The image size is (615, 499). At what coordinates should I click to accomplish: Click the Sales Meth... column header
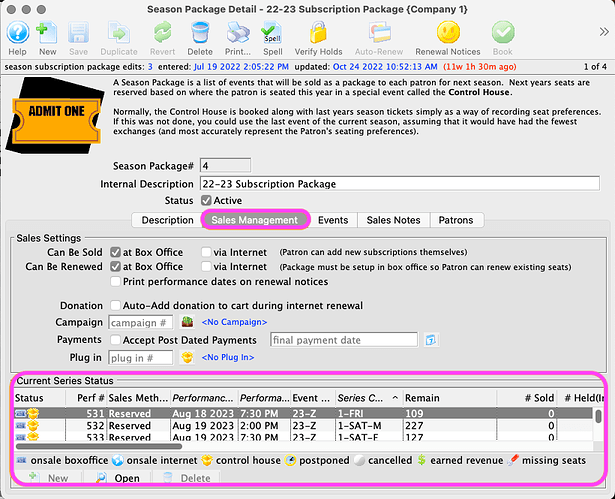coord(138,398)
